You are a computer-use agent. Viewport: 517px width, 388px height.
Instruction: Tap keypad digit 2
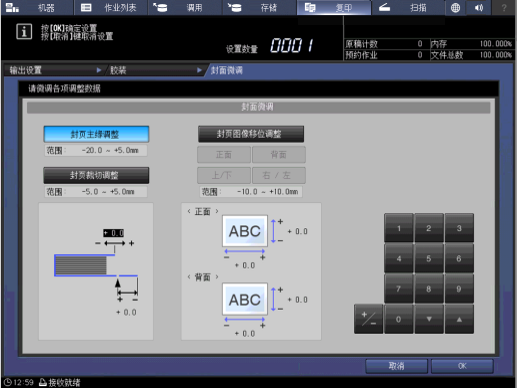click(429, 228)
